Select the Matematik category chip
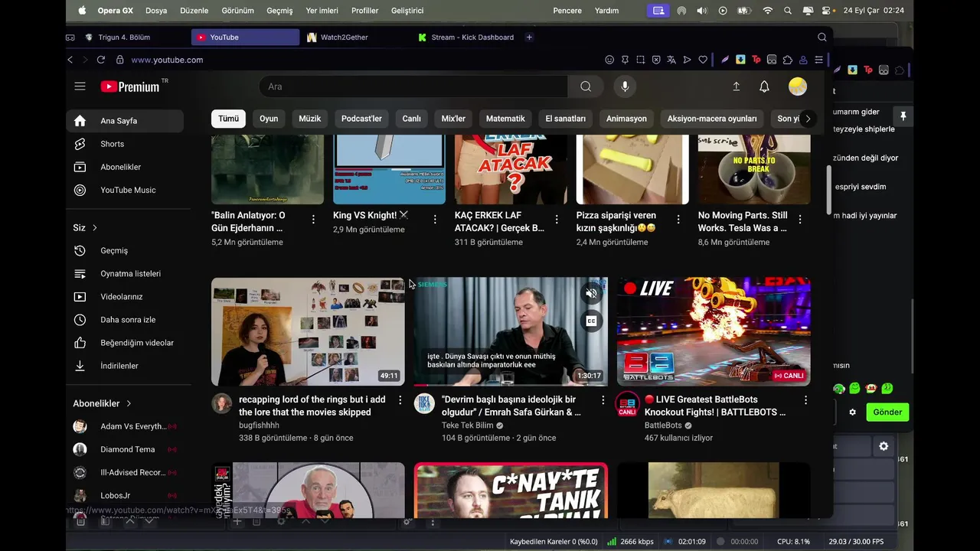This screenshot has height=551, width=980. [x=505, y=119]
